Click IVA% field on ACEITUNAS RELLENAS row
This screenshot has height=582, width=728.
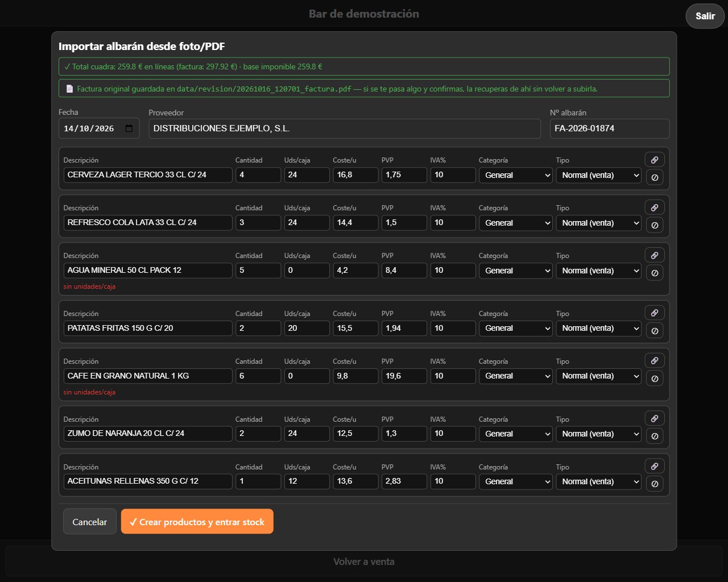[453, 481]
